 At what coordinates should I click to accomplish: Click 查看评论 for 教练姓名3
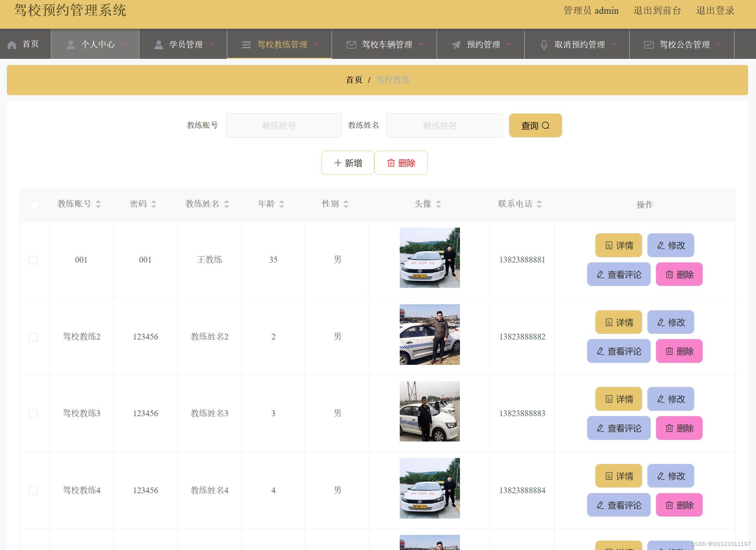click(x=619, y=428)
